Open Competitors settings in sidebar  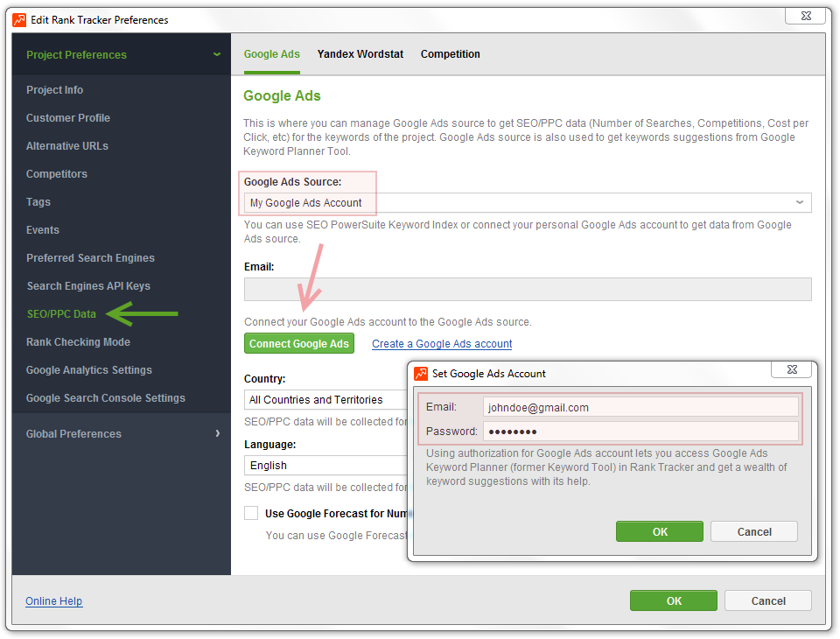(57, 173)
